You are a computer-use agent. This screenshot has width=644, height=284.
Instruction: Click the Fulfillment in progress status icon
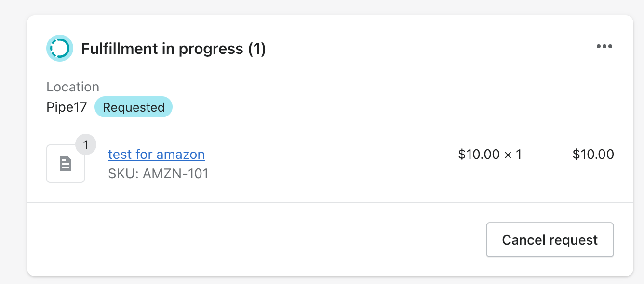click(60, 48)
